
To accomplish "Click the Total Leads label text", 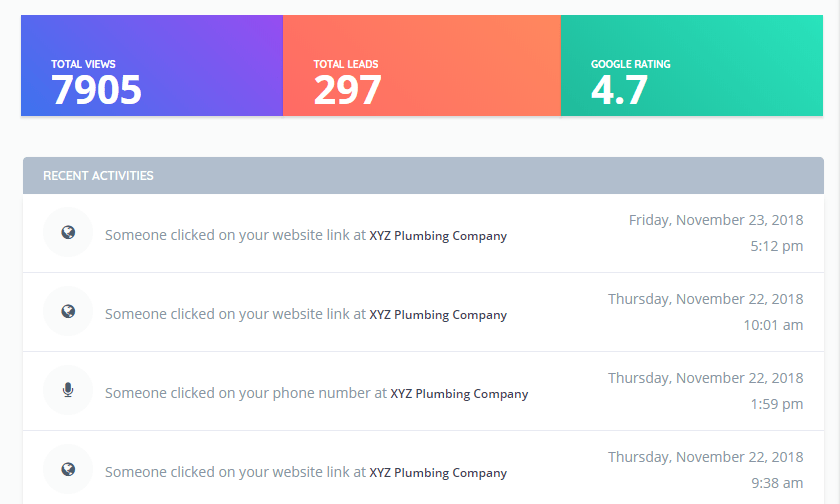I will point(346,64).
